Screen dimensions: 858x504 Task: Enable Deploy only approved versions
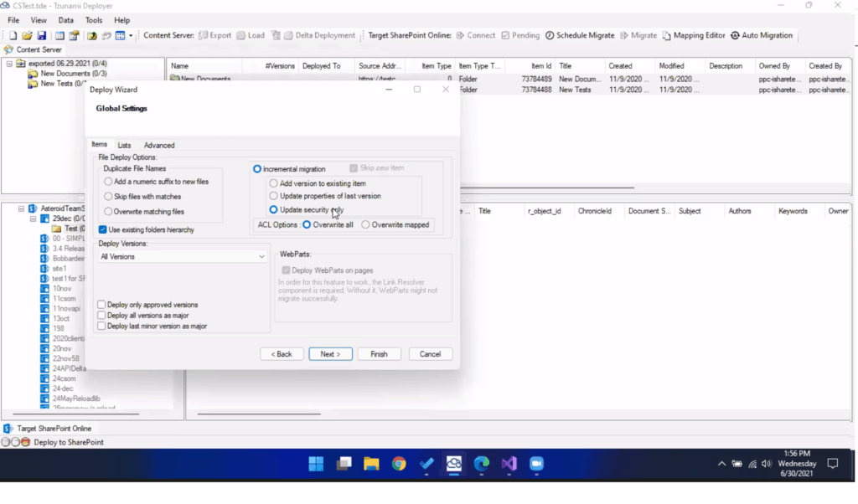(101, 305)
